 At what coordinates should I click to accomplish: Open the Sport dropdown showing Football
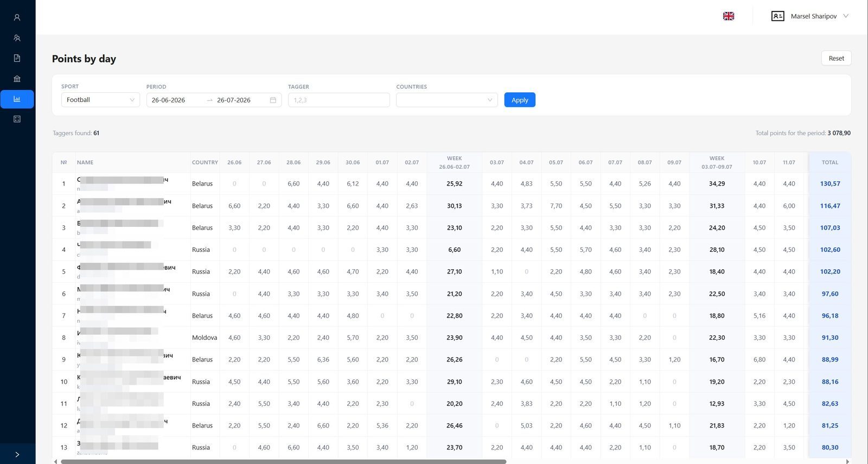click(x=100, y=100)
